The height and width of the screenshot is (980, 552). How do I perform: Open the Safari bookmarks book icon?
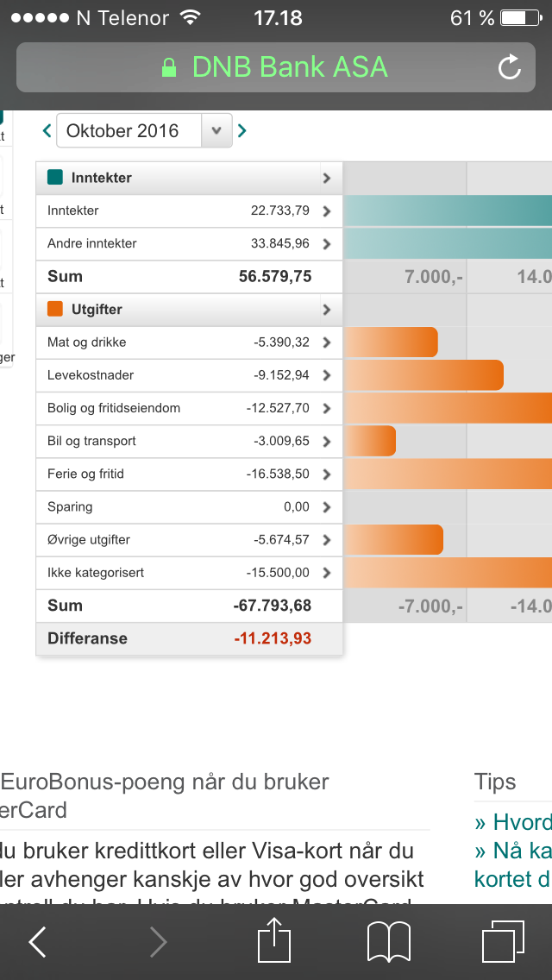[x=389, y=942]
